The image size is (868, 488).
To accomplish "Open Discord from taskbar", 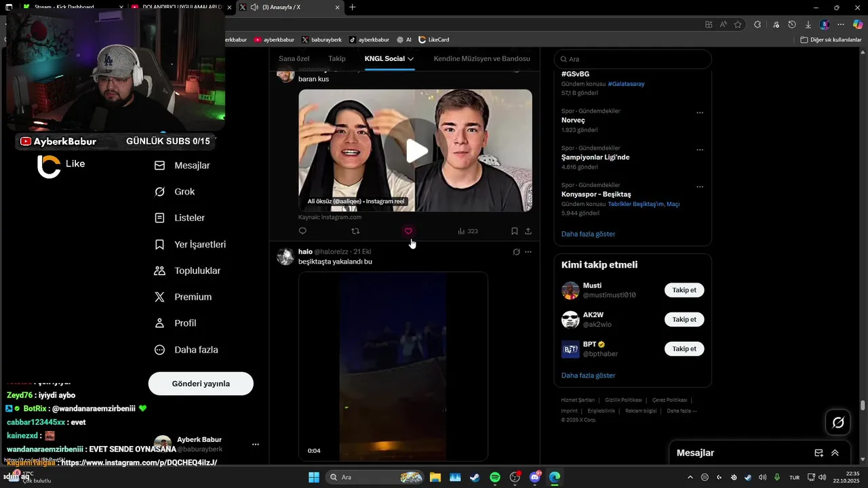I will point(535,477).
